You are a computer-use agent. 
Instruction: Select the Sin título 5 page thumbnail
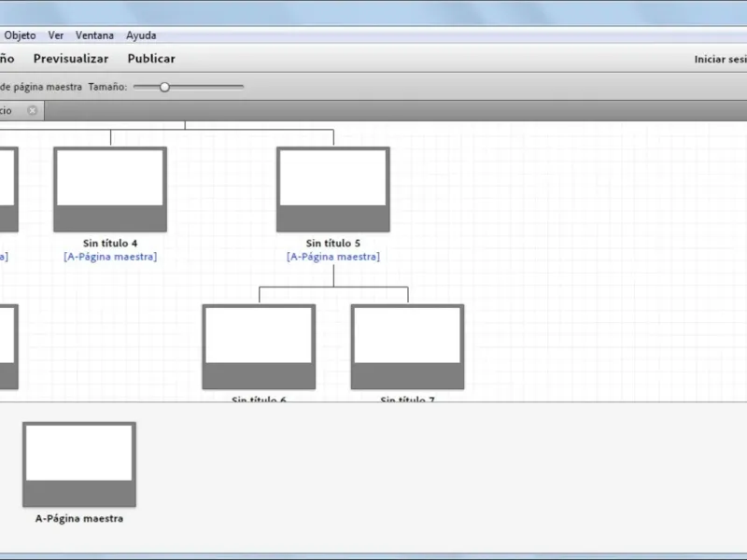(x=333, y=189)
